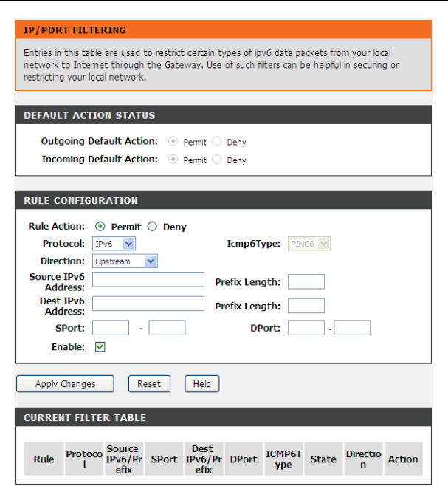
Task: Click the SPort start field
Action: coord(111,328)
